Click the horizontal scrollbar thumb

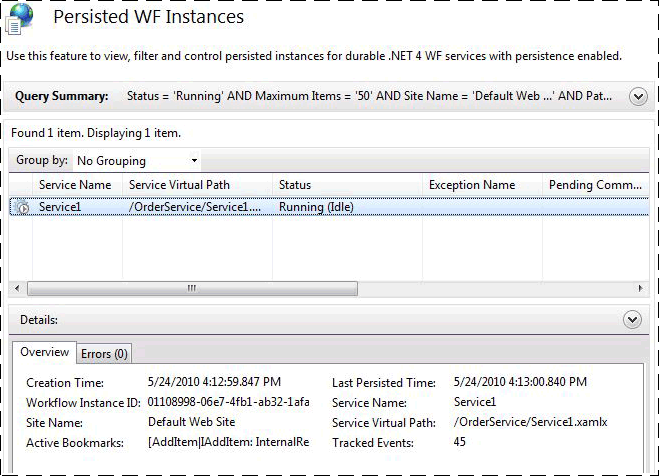tap(192, 289)
